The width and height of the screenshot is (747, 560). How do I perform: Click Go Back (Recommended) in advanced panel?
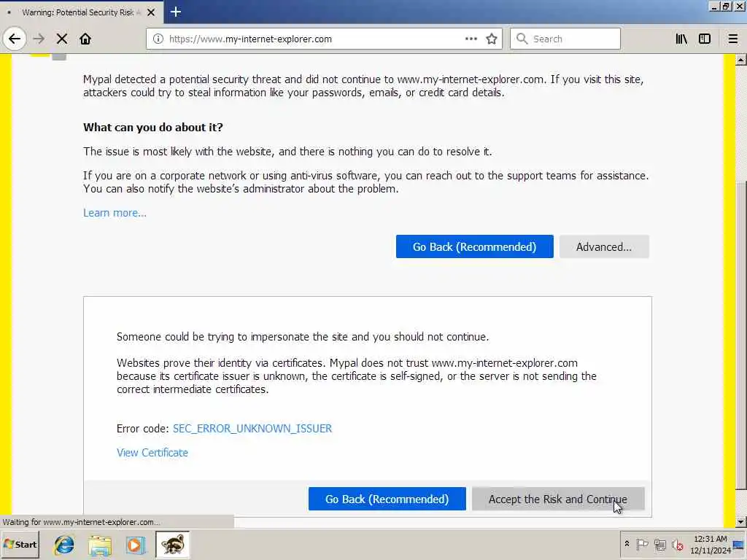coord(387,499)
